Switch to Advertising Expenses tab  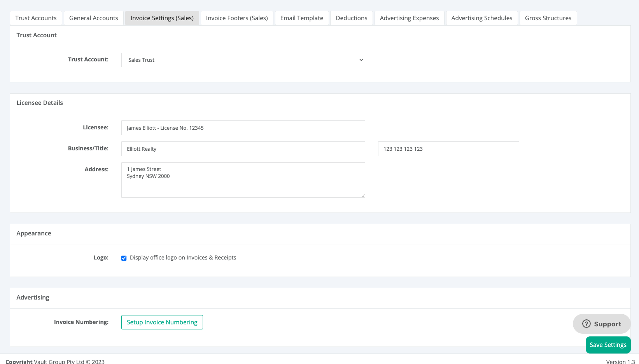pyautogui.click(x=410, y=18)
